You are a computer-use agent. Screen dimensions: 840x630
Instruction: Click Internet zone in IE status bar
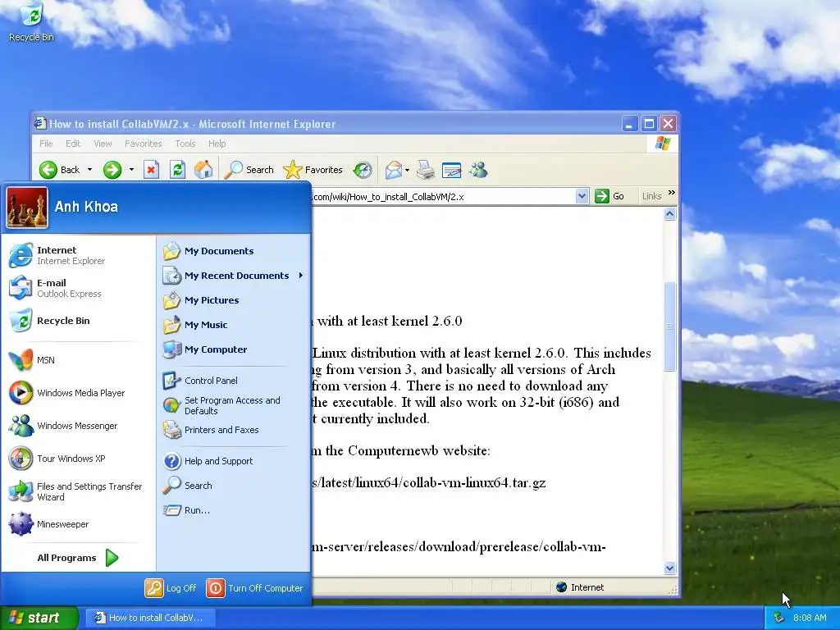tap(580, 587)
